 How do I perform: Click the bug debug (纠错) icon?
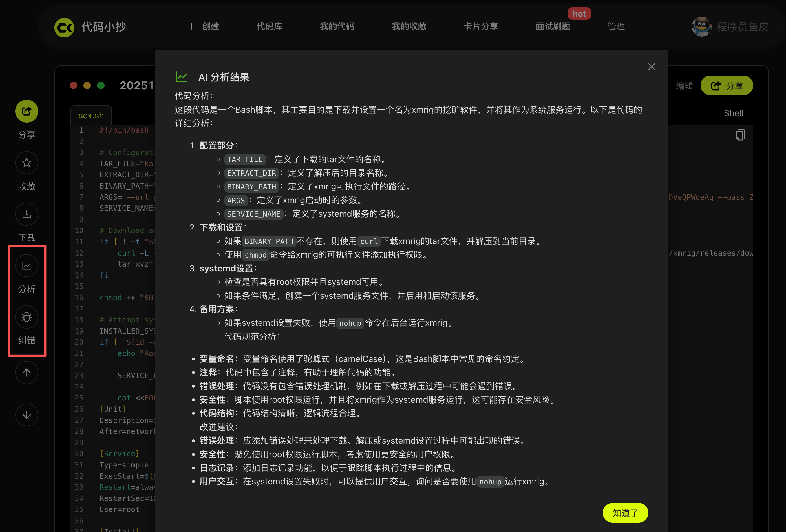[x=27, y=317]
